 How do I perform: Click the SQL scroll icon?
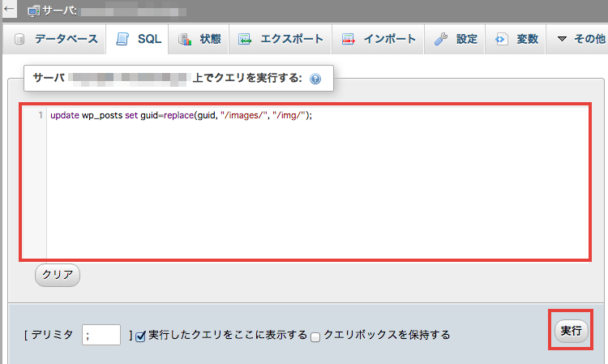click(122, 39)
